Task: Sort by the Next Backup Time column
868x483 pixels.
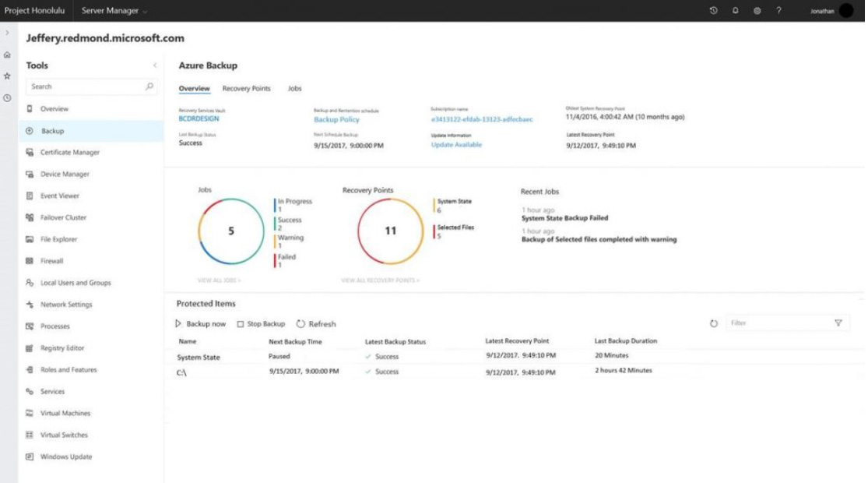Action: pyautogui.click(x=295, y=341)
